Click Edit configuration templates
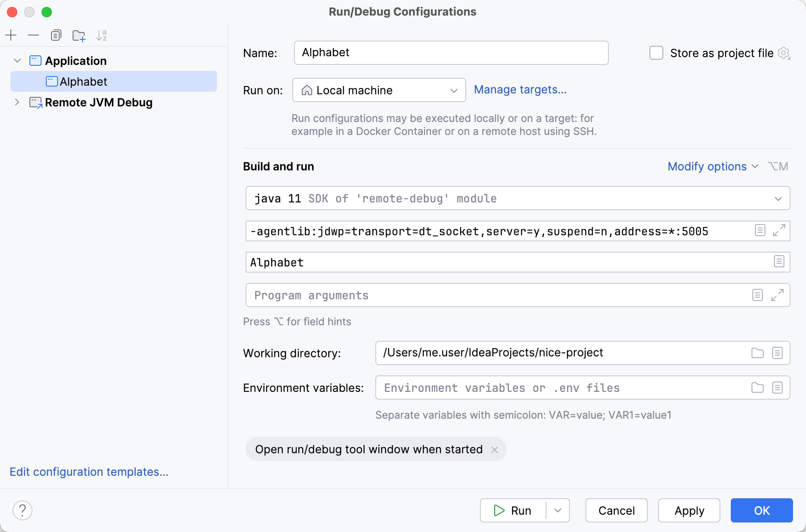The image size is (806, 532). 89,472
